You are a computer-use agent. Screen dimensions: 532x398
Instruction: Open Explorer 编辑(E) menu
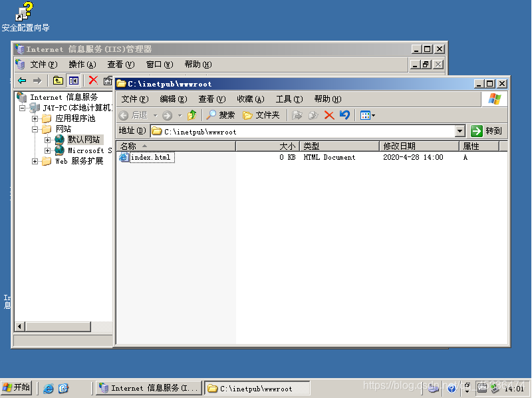click(x=174, y=99)
